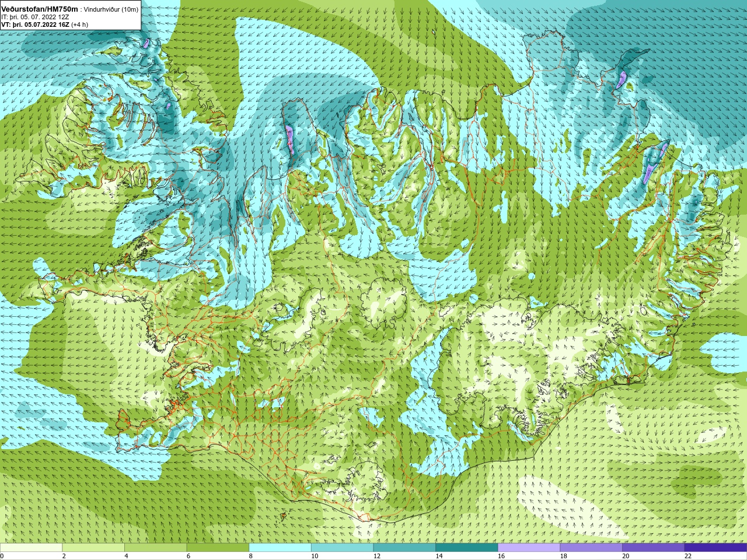
Task: Click the medium purple 18–20 legend swatch
Action: pyautogui.click(x=591, y=548)
